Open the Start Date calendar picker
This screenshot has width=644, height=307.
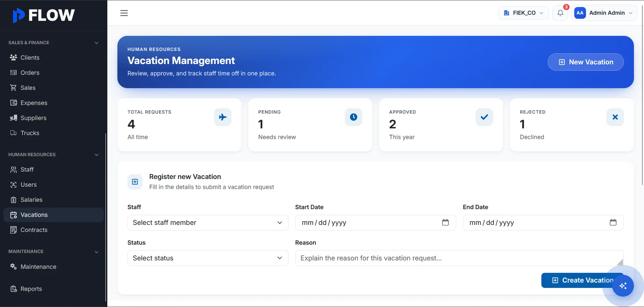pos(445,222)
